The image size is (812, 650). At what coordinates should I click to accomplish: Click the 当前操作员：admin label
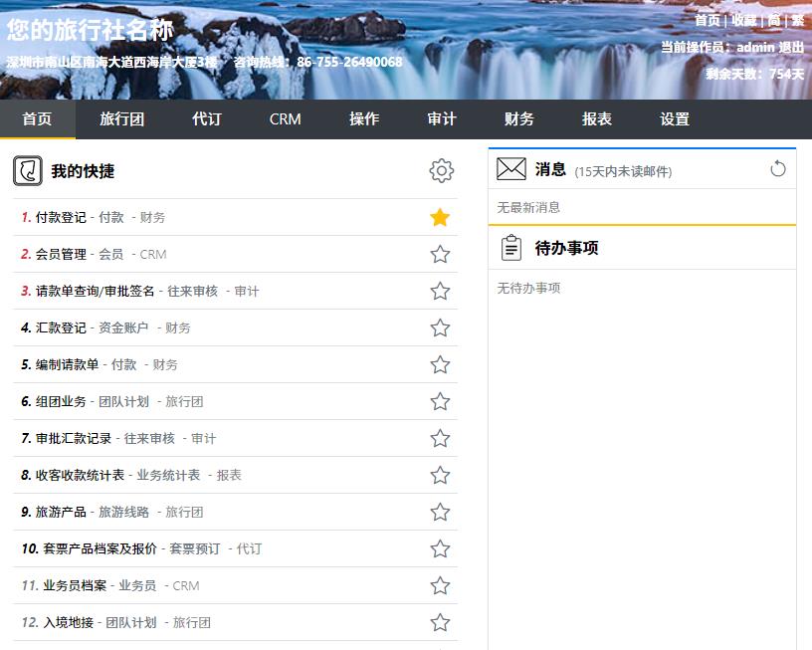point(717,47)
